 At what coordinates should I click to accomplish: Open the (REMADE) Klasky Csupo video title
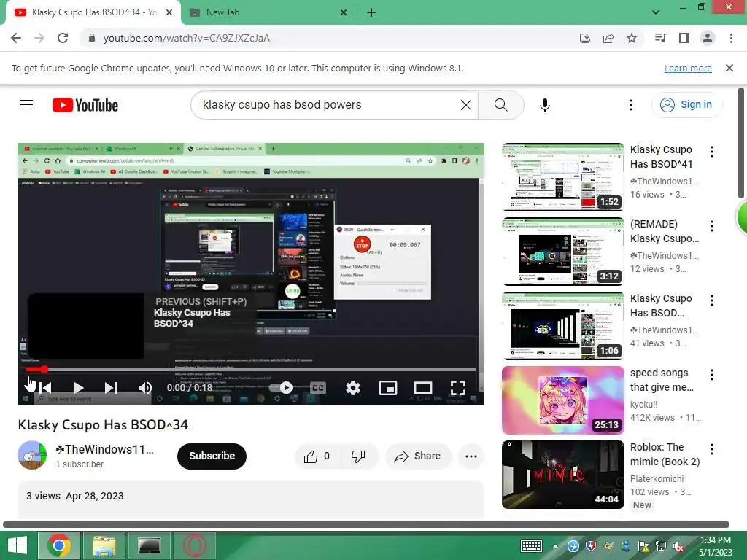coord(665,231)
